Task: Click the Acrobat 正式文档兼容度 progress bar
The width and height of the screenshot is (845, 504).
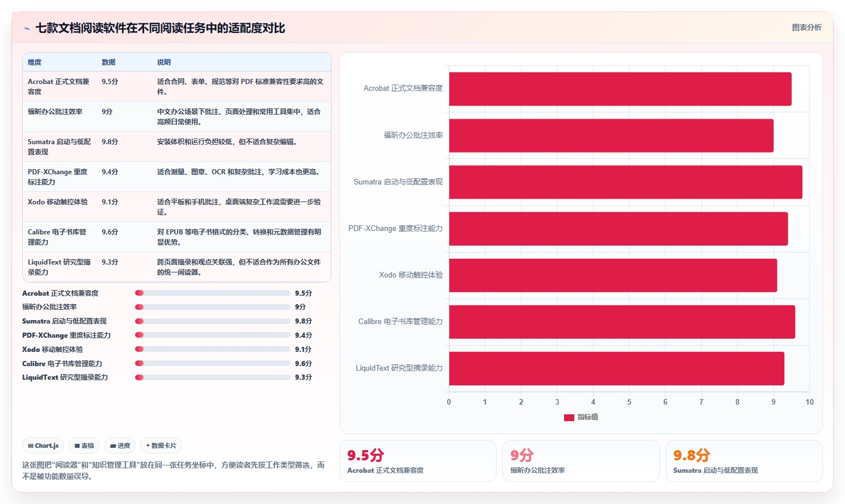Action: [213, 293]
